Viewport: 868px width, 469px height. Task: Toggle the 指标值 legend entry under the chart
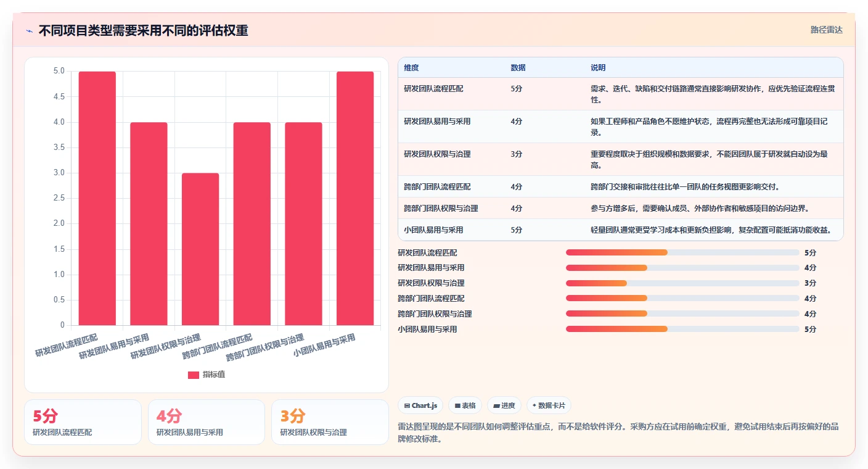(x=207, y=375)
